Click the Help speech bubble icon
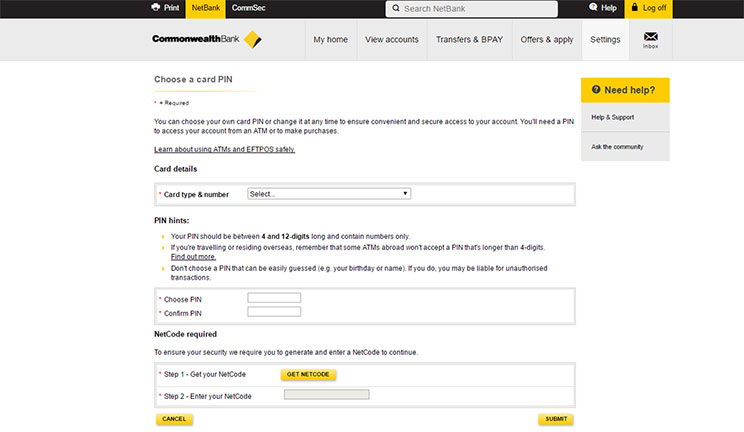This screenshot has height=432, width=744. [592, 8]
